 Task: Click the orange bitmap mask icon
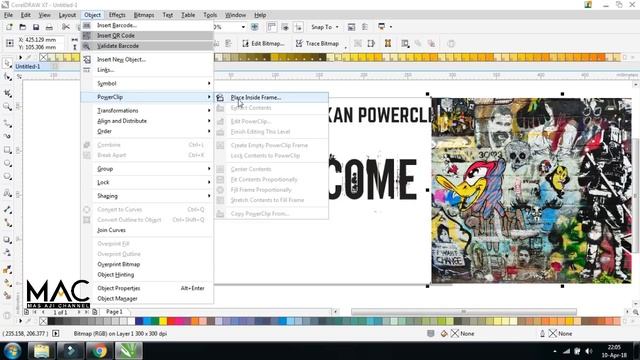point(388,43)
